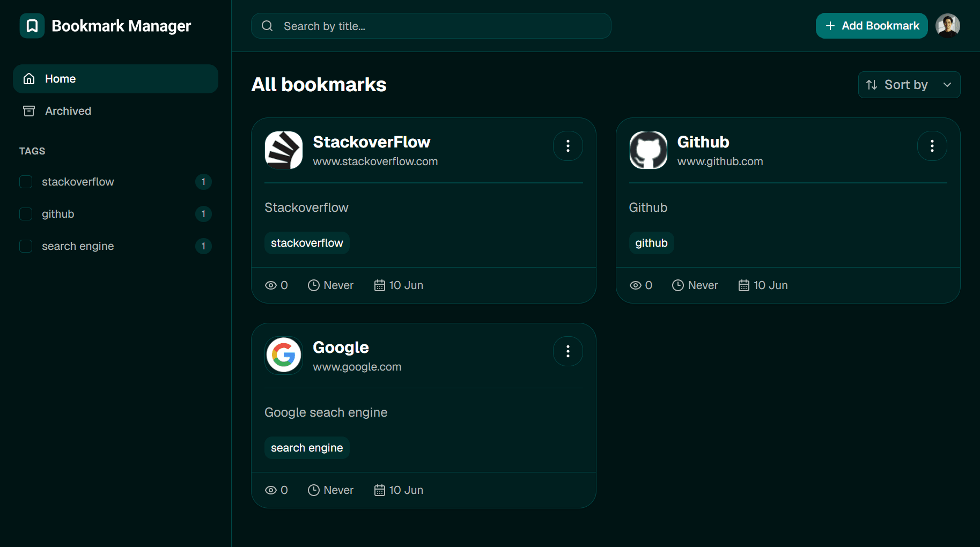Click 'Never' text on StackoverFlow card

[338, 285]
